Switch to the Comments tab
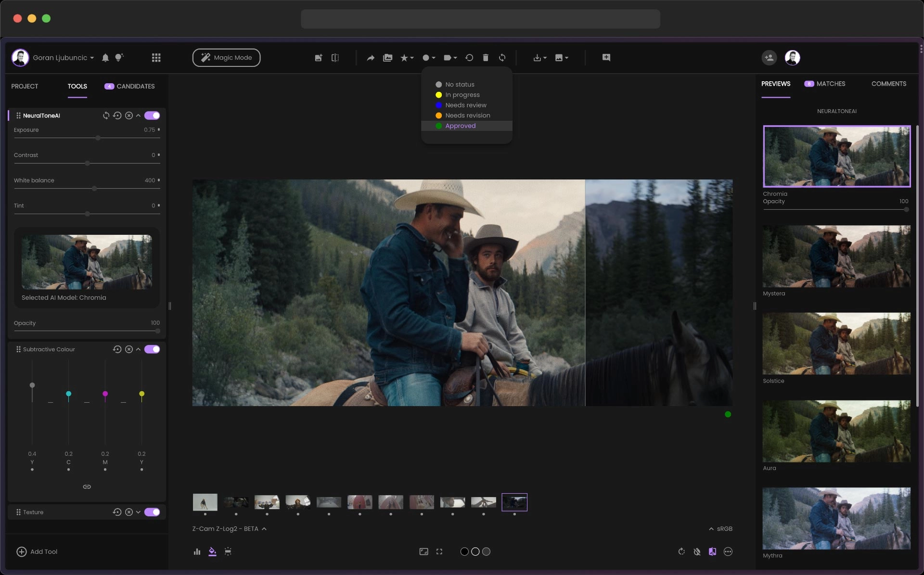 (888, 84)
